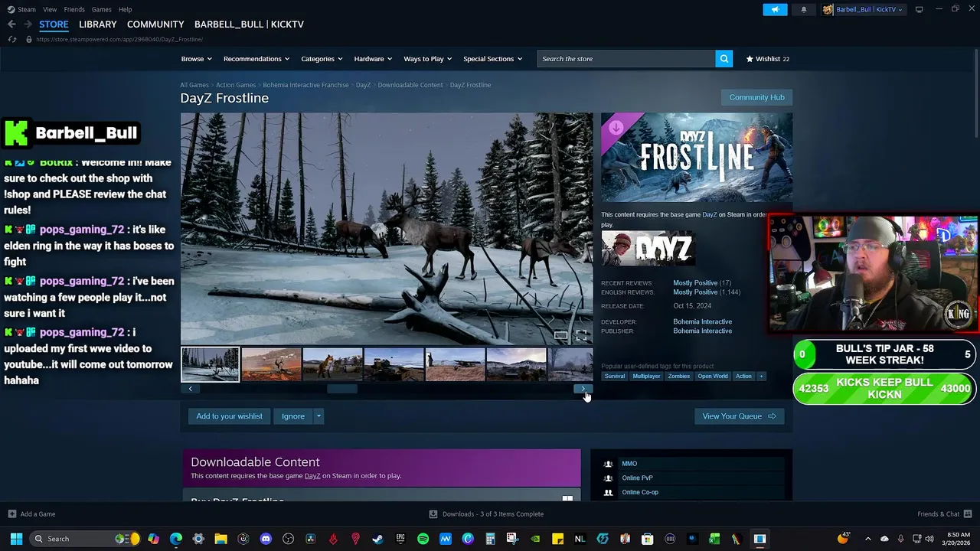The height and width of the screenshot is (551, 980).
Task: Click the store search input field
Action: click(626, 59)
